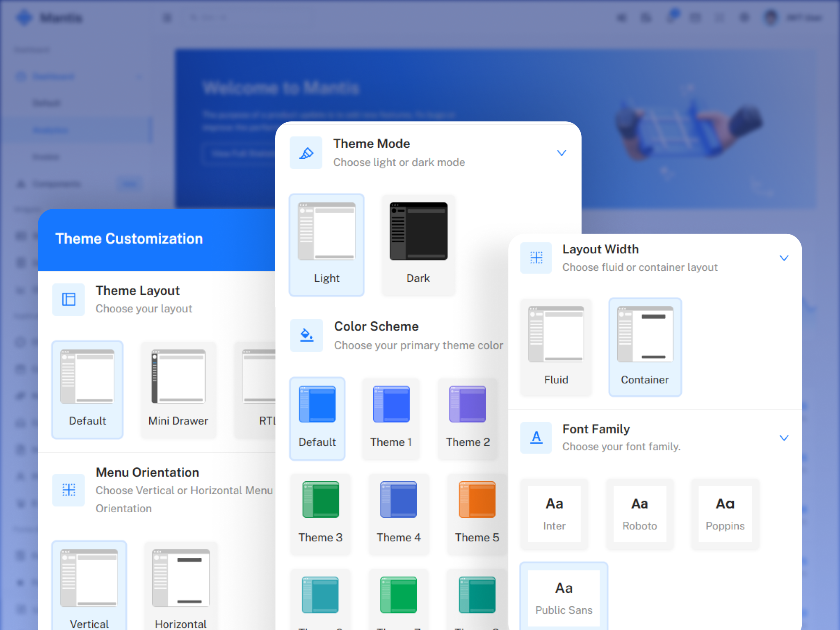The image size is (840, 630).
Task: Click the Theme Mode highlighter icon
Action: [x=306, y=153]
